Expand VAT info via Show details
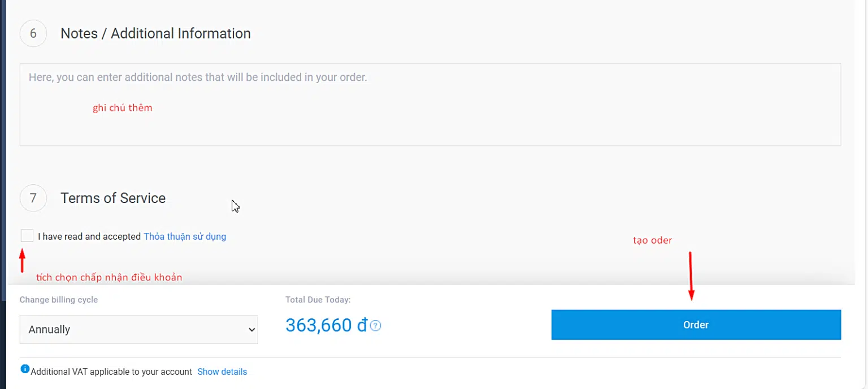This screenshot has height=389, width=868. tap(222, 372)
